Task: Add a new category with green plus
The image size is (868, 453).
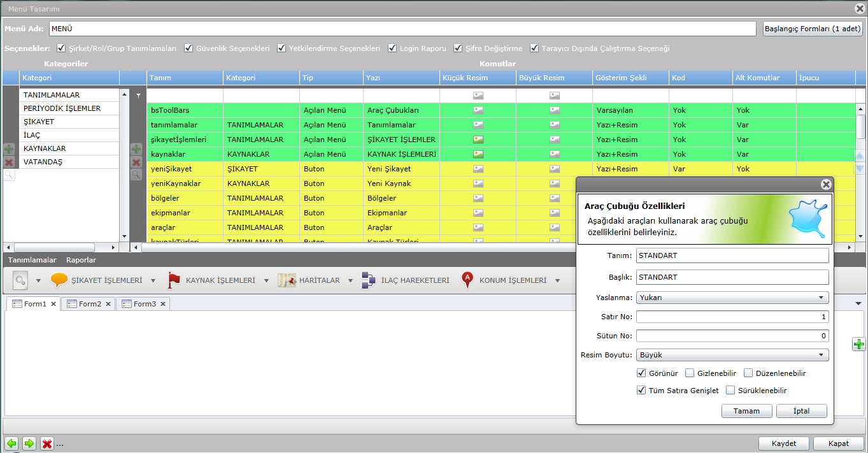Action: coord(9,149)
